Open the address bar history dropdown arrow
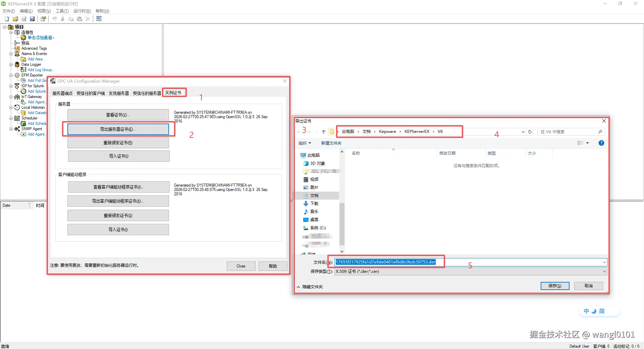 [523, 132]
